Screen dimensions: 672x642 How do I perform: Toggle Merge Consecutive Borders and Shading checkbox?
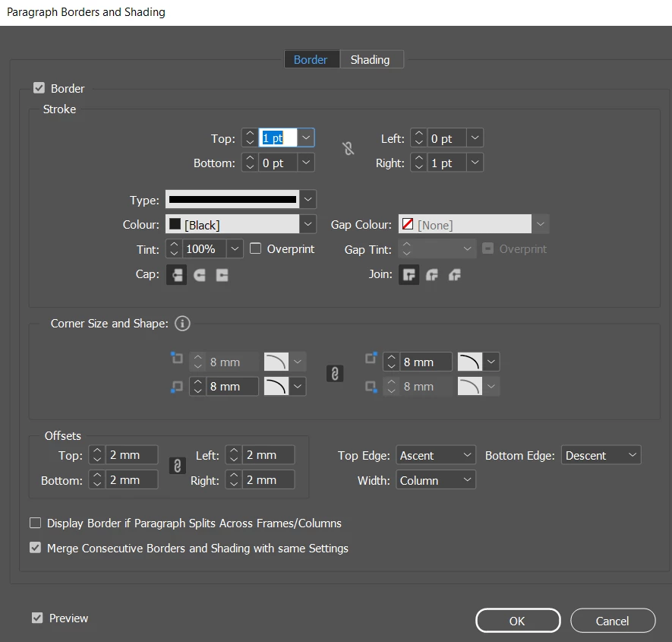pyautogui.click(x=35, y=548)
